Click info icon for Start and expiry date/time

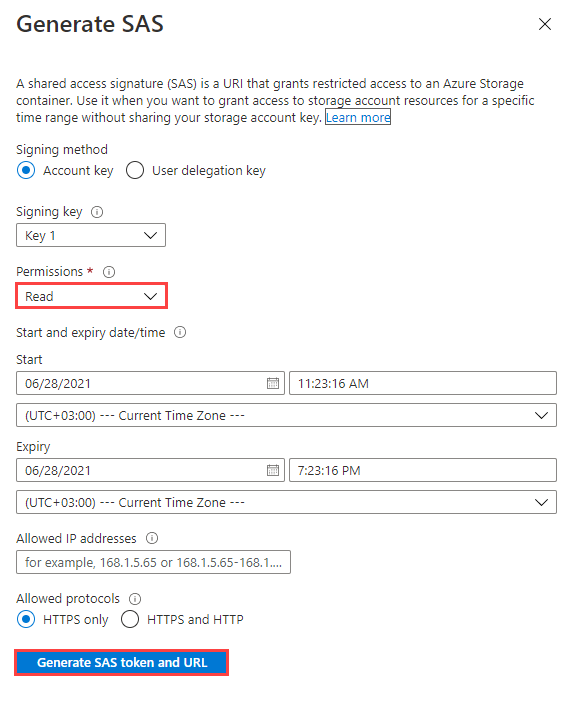180,332
